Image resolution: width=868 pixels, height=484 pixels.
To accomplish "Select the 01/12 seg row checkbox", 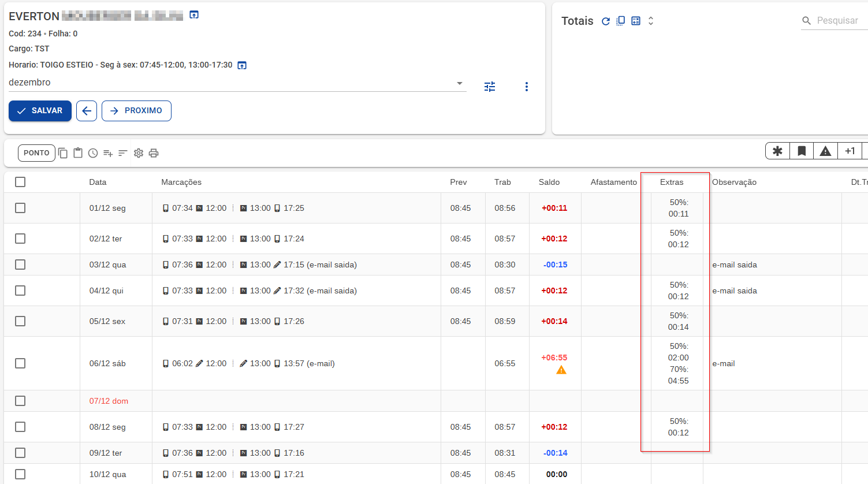I will [20, 208].
